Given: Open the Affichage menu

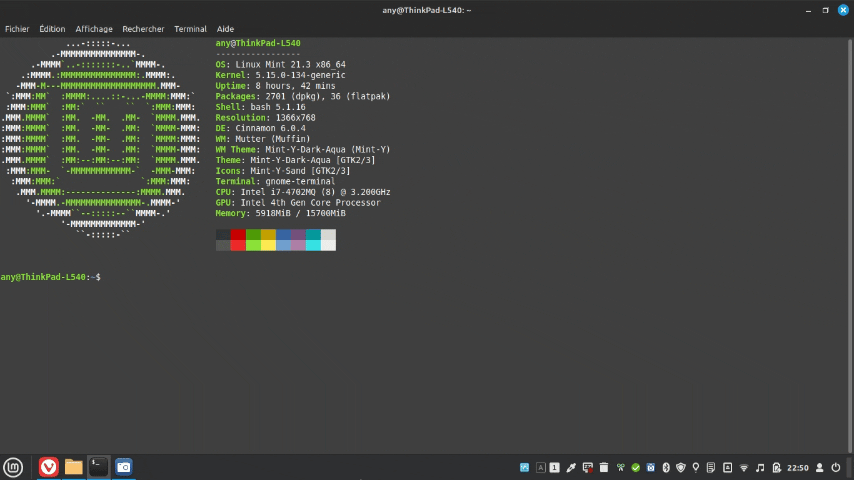Looking at the screenshot, I should pyautogui.click(x=94, y=29).
